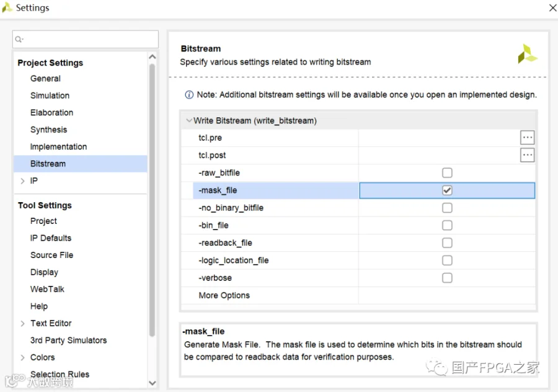The image size is (558, 392).
Task: Click the tcl.pre value field
Action: coord(439,138)
